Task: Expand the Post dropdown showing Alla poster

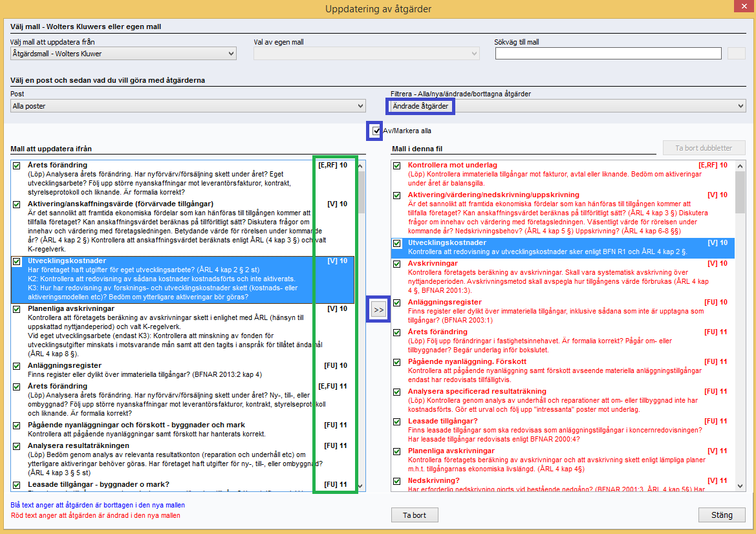Action: (188, 106)
